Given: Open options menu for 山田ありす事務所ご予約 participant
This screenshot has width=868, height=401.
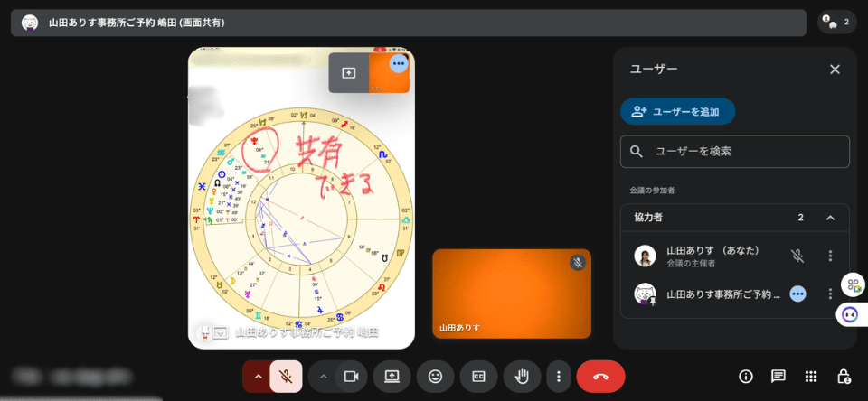Looking at the screenshot, I should (x=830, y=294).
